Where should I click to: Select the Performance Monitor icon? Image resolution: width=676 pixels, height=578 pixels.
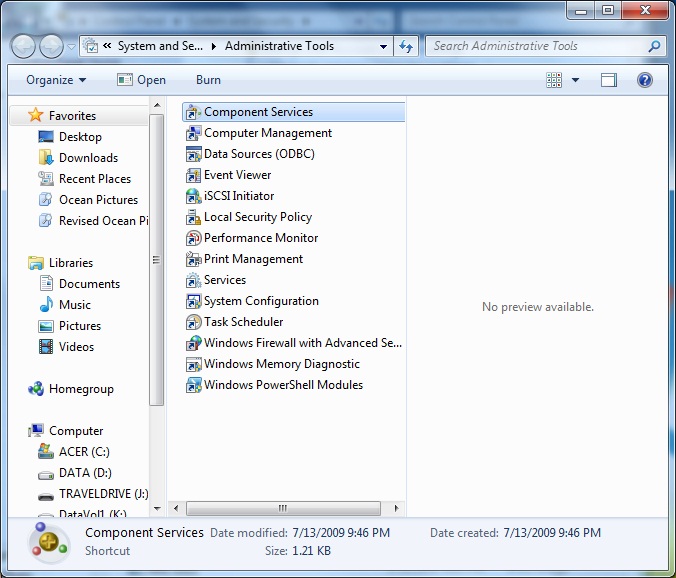(193, 238)
